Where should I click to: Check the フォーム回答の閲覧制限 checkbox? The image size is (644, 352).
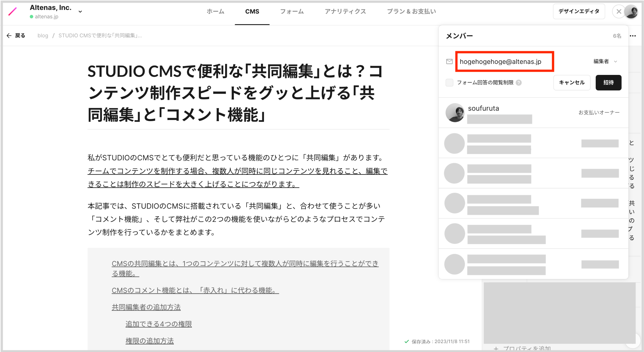tap(449, 82)
